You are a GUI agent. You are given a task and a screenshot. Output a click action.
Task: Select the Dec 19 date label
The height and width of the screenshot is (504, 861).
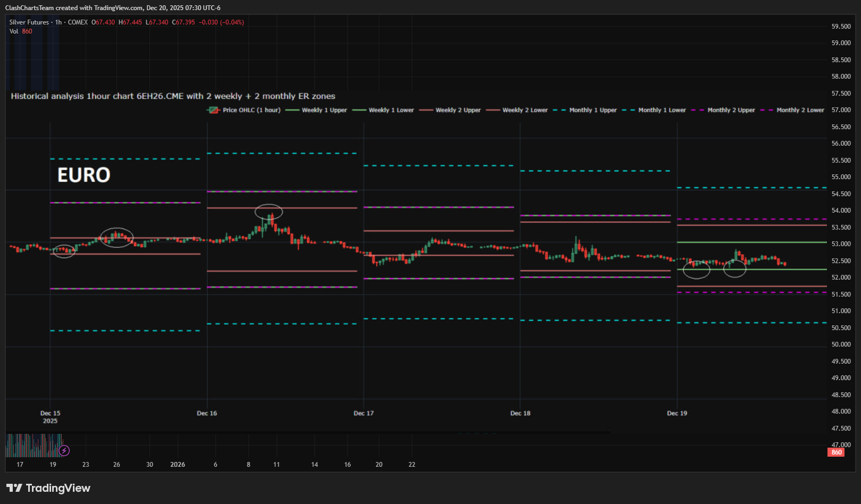pos(677,413)
